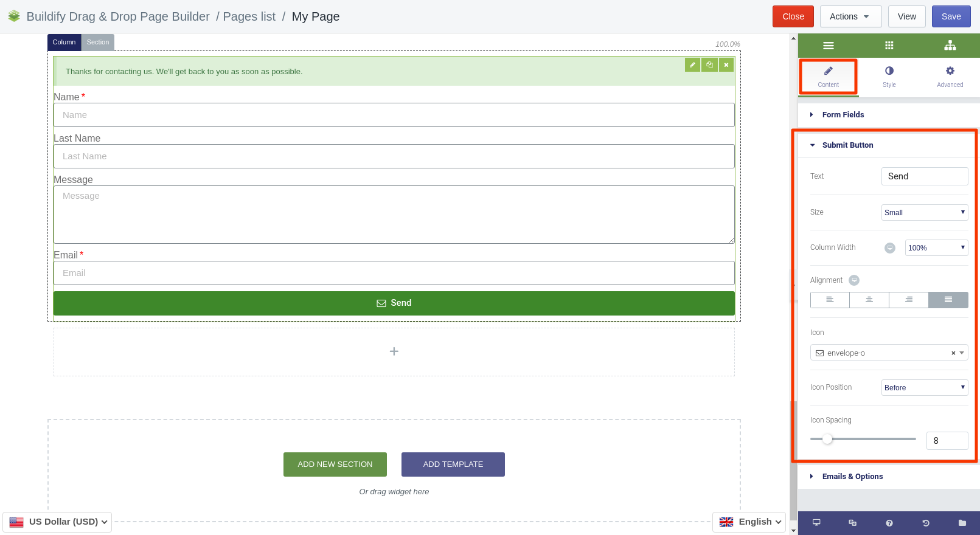
Task: Open the English language selector
Action: [749, 522]
